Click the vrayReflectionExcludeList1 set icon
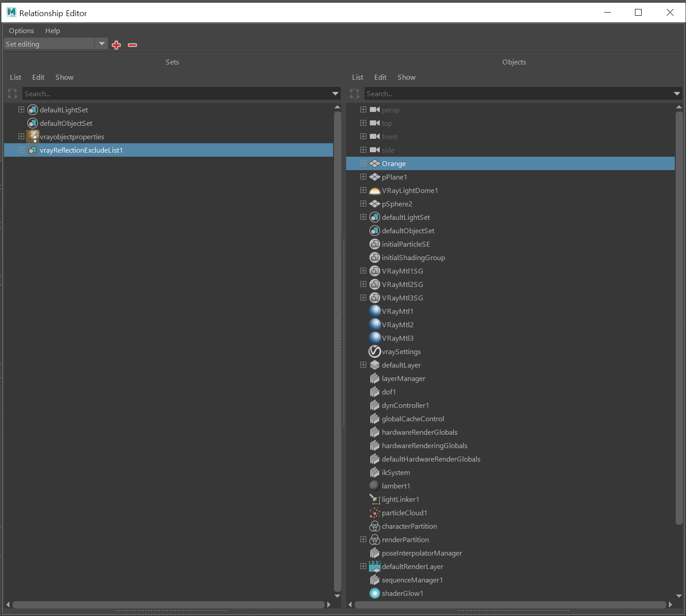 coord(33,150)
